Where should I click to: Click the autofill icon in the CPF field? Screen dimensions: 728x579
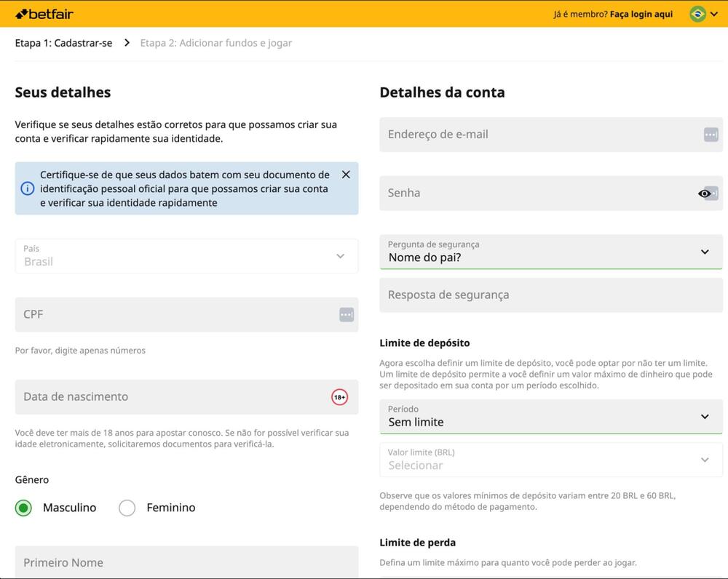[347, 314]
